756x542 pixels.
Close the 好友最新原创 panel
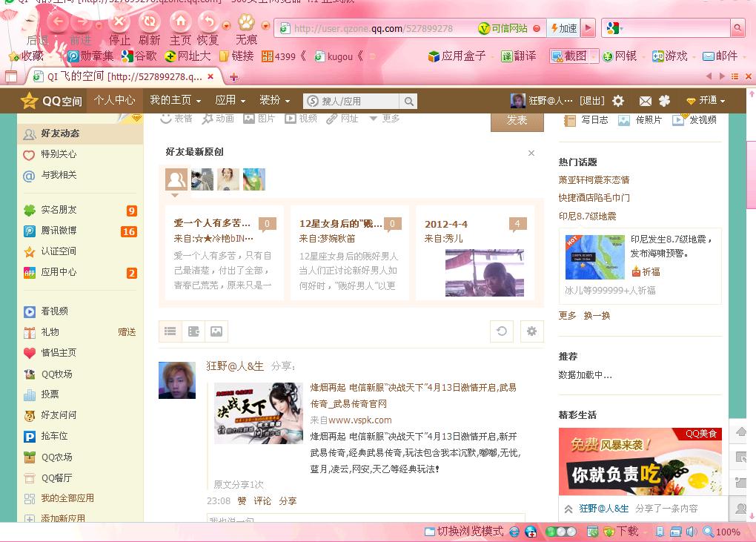(x=531, y=153)
